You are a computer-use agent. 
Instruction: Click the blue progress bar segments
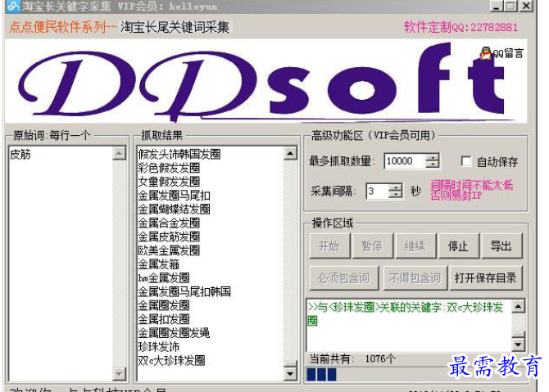[x=321, y=374]
